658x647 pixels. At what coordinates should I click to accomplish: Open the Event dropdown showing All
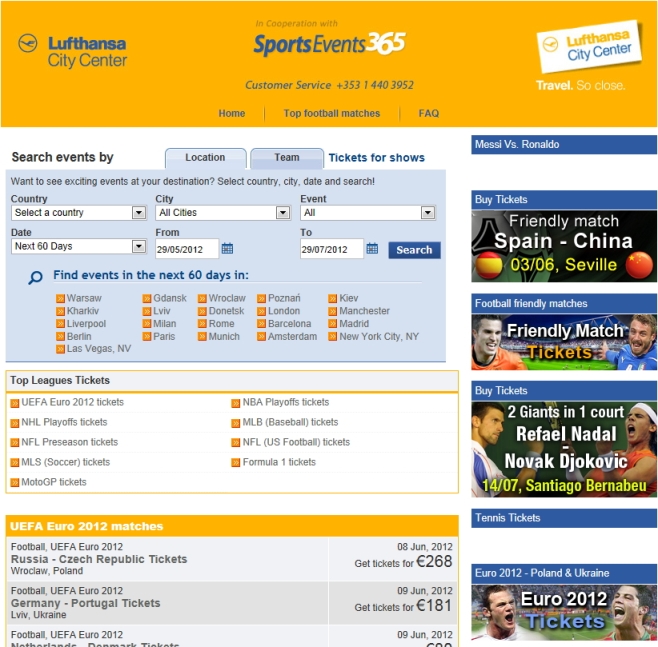coord(368,213)
